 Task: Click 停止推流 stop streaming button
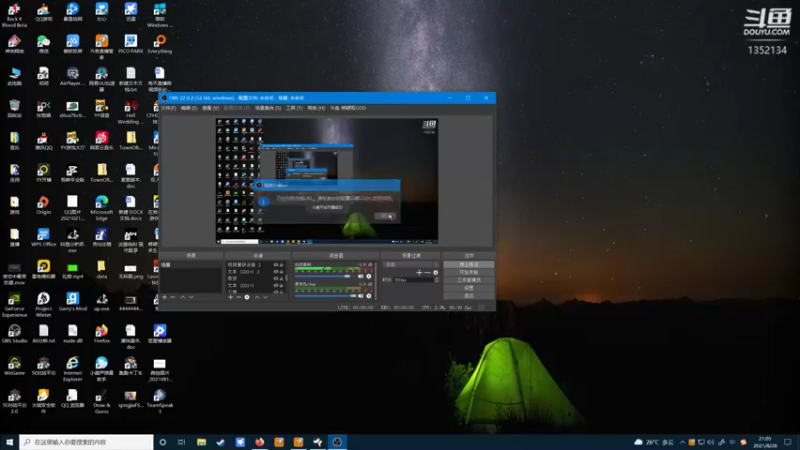click(468, 265)
